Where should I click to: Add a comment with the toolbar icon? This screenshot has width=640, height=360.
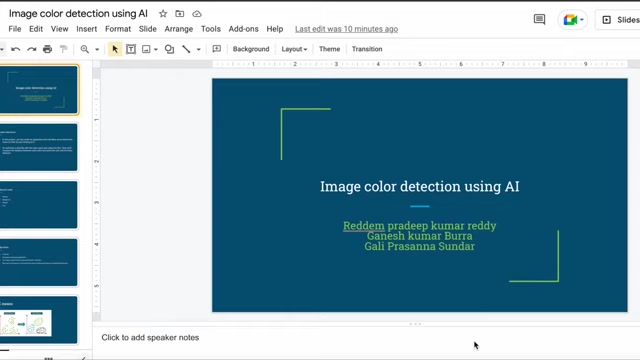pyautogui.click(x=217, y=49)
